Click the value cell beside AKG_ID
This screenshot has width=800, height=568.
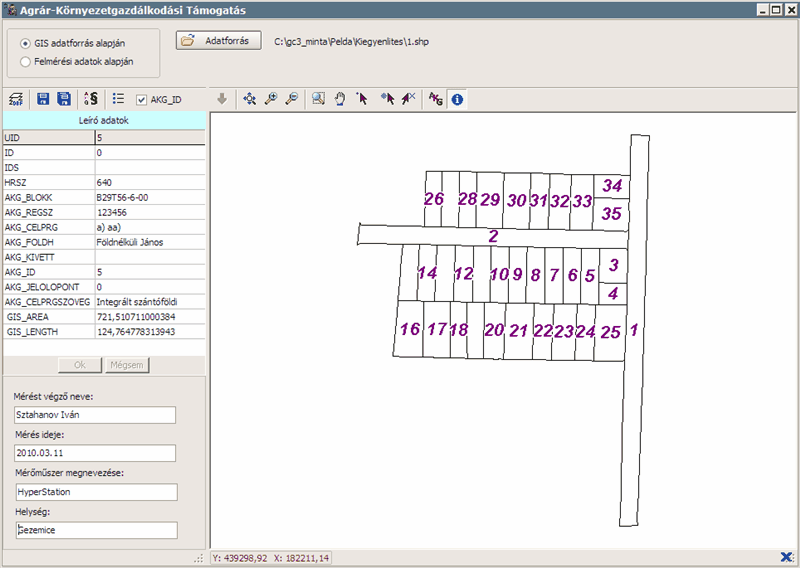point(150,272)
